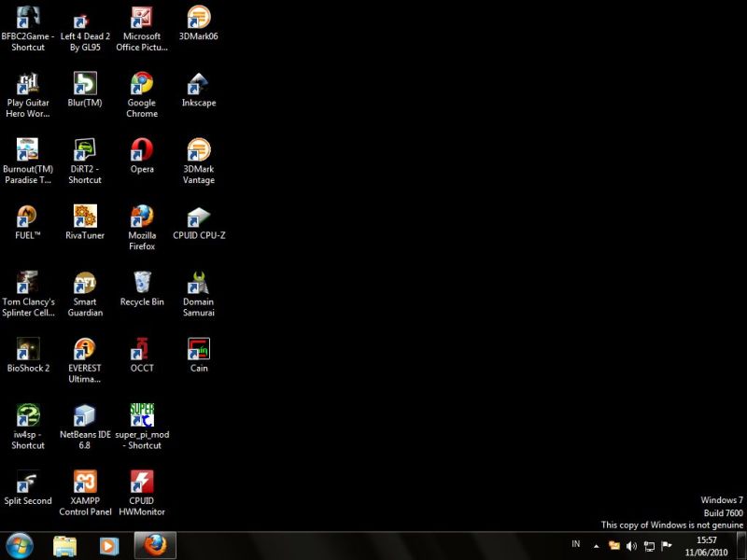Image resolution: width=747 pixels, height=560 pixels.
Task: Select the Domain Samurai shortcut
Action: 199,283
